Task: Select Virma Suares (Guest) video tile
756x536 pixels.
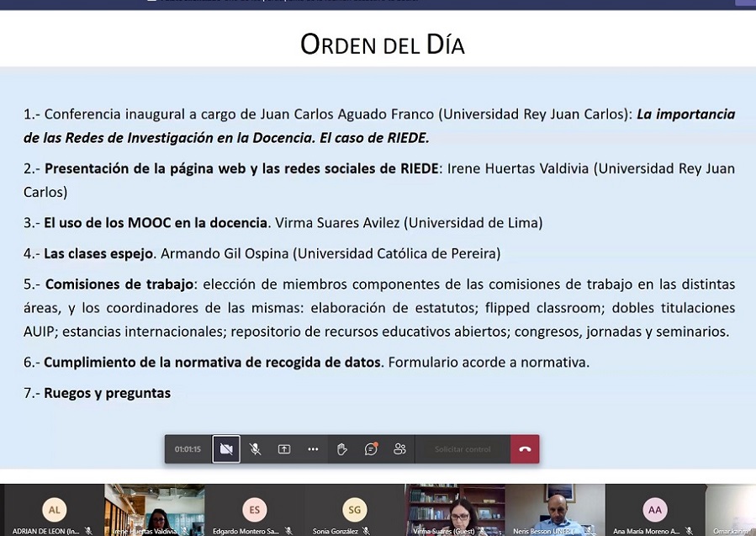Action: pyautogui.click(x=455, y=510)
